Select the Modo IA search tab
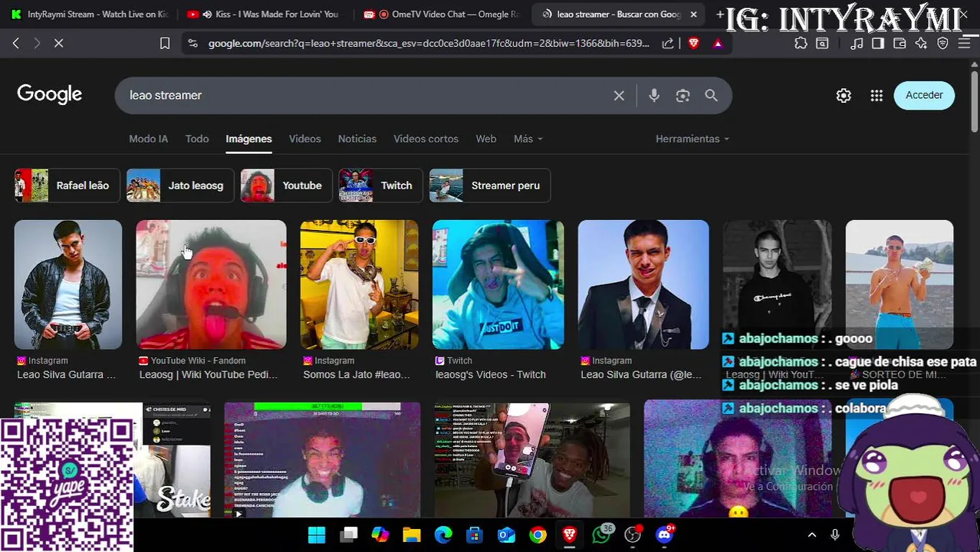The height and width of the screenshot is (552, 980). (x=148, y=139)
